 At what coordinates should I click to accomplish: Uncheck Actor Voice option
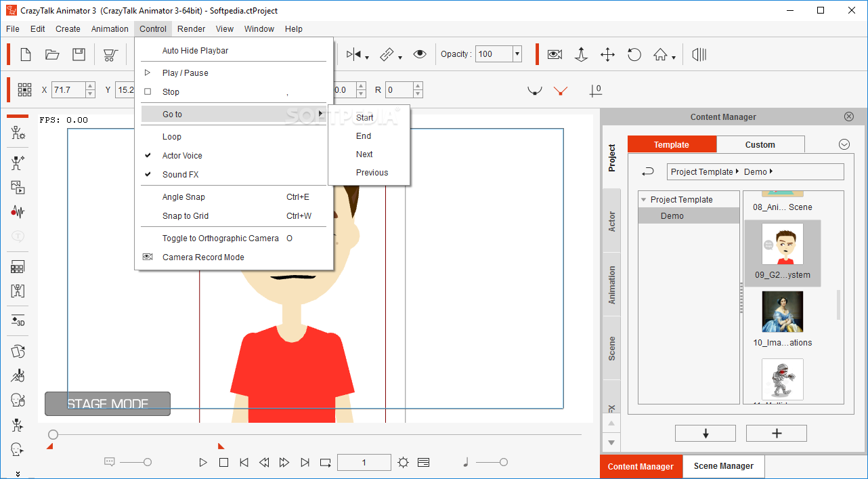(234, 156)
